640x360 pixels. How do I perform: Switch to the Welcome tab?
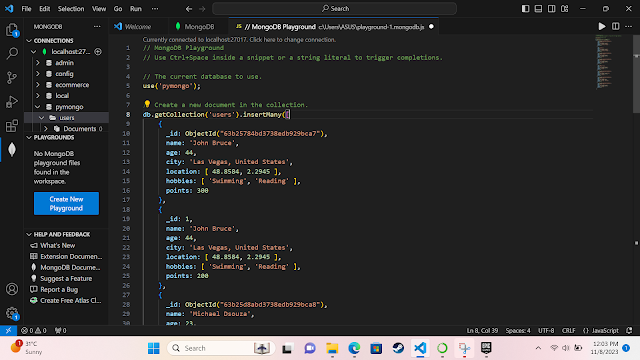[138, 27]
